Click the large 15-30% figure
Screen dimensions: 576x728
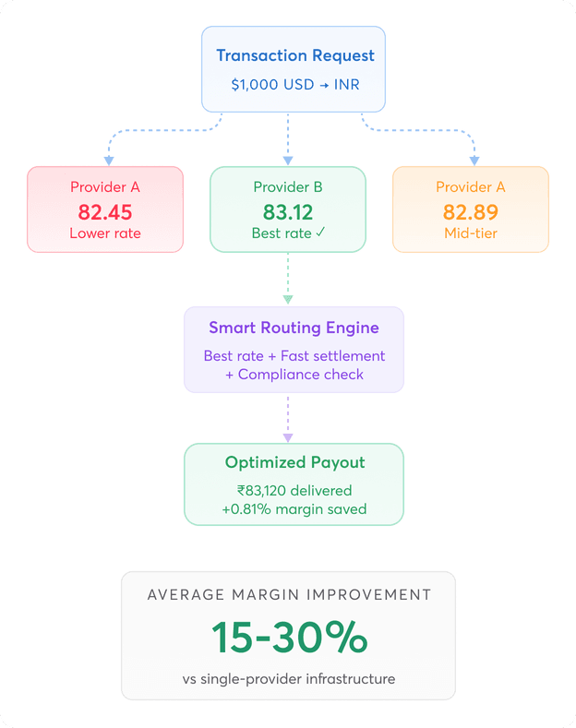tap(289, 637)
